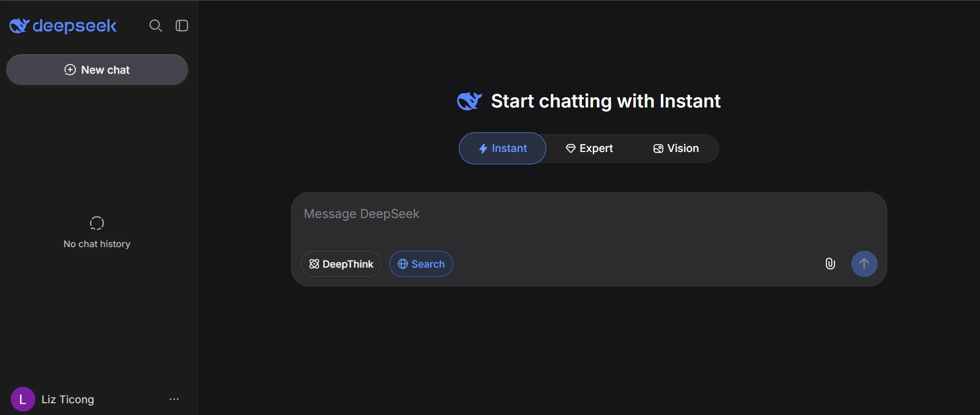Viewport: 980px width, 415px height.
Task: Click the empty-history circle icon
Action: click(97, 223)
